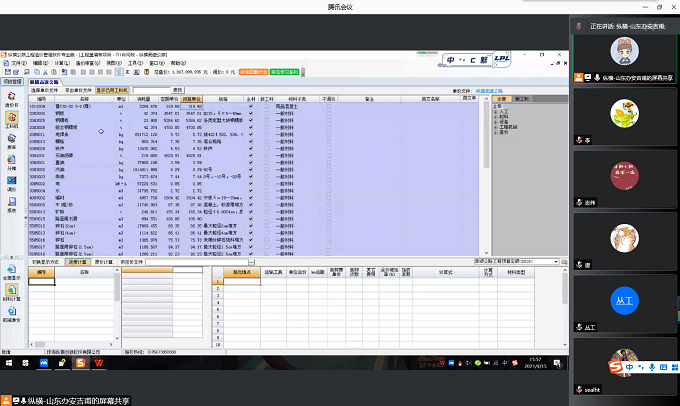Click the blue 单价文件 link
The width and height of the screenshot is (680, 406).
tap(489, 91)
